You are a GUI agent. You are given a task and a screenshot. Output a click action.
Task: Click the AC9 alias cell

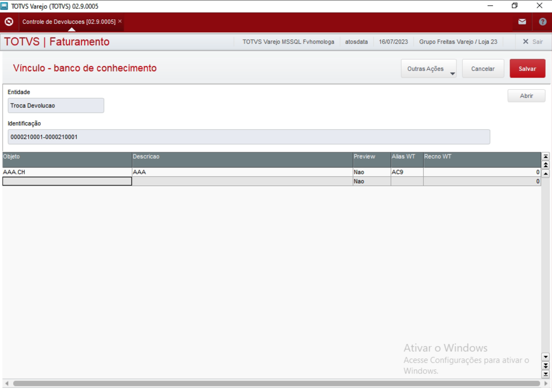point(407,172)
